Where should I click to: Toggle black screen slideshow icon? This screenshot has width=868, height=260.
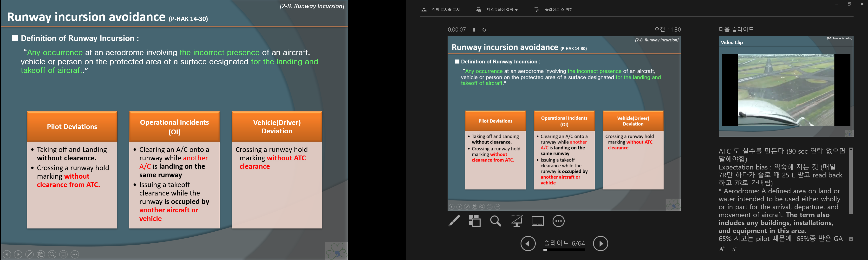pyautogui.click(x=516, y=221)
